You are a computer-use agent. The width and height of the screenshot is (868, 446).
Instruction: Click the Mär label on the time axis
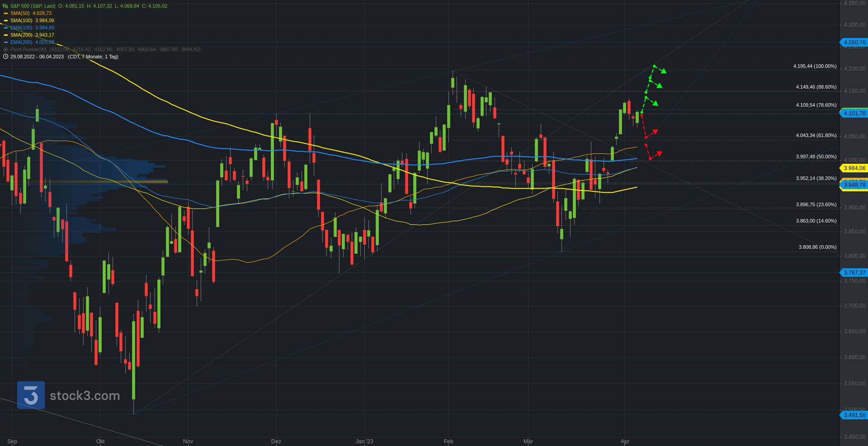pos(528,441)
